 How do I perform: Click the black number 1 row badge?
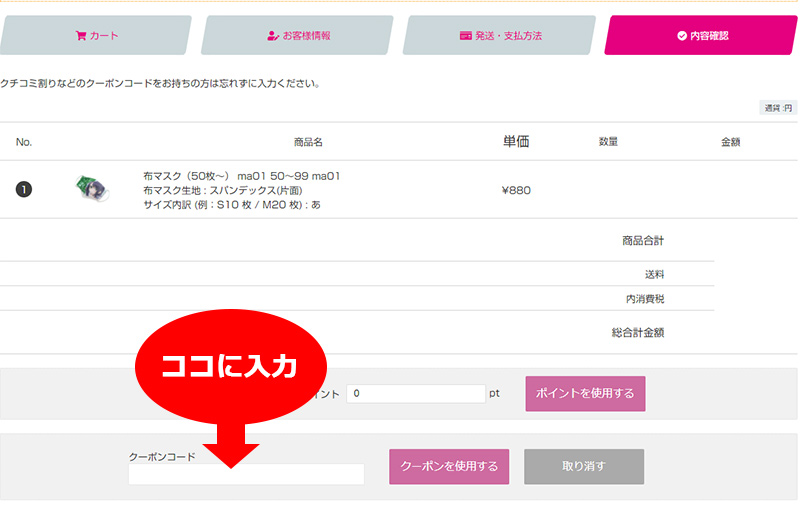click(x=24, y=190)
